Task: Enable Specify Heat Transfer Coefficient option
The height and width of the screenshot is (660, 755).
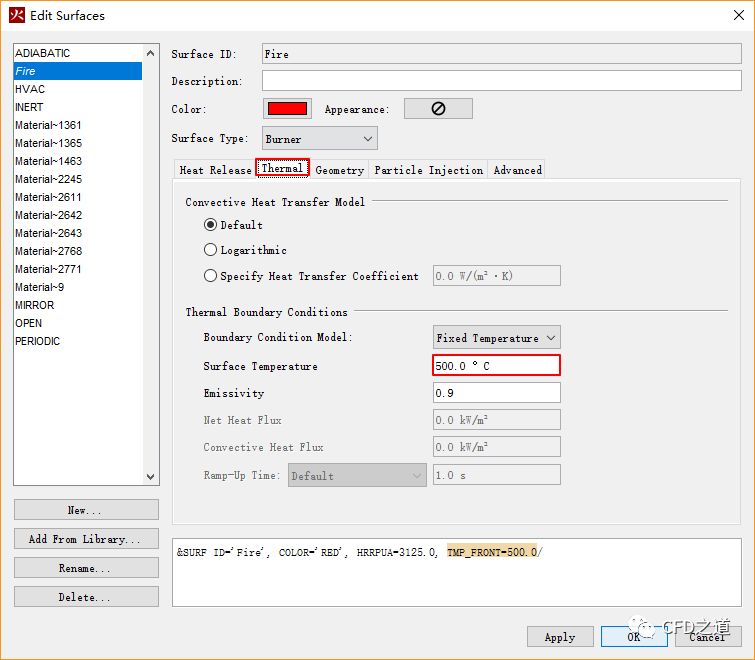Action: [210, 276]
